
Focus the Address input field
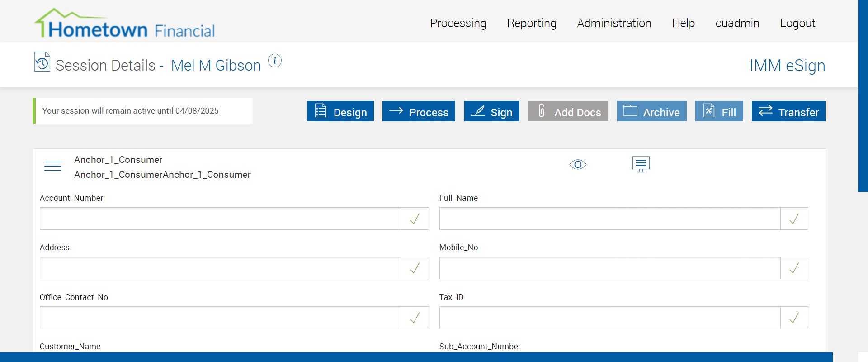point(221,268)
